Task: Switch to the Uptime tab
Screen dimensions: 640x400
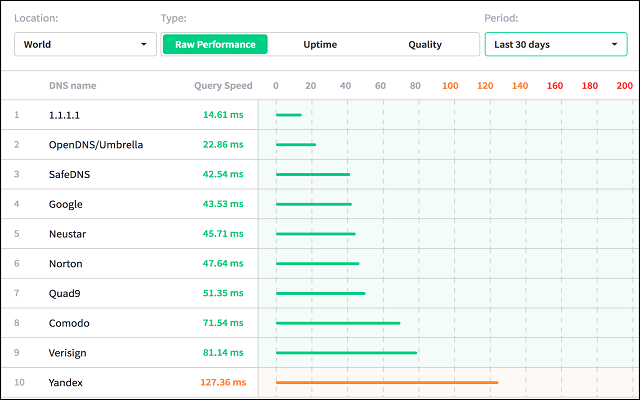Action: coord(320,45)
